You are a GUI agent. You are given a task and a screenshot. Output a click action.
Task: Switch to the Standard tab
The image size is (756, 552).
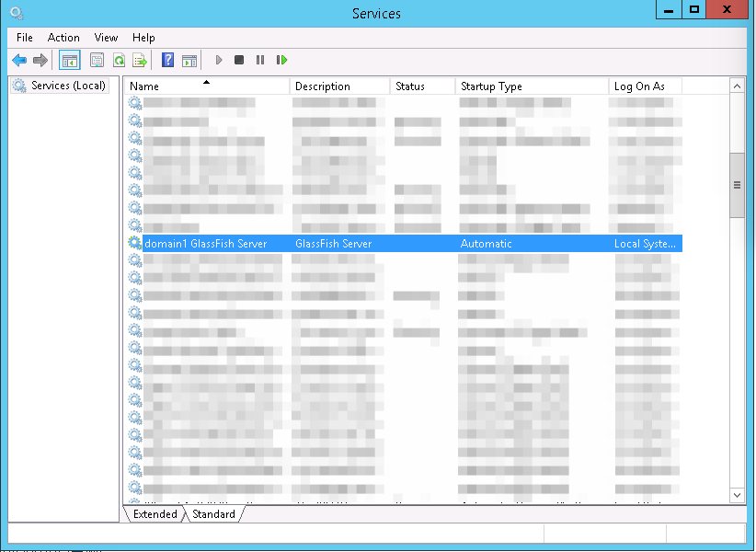pos(213,514)
